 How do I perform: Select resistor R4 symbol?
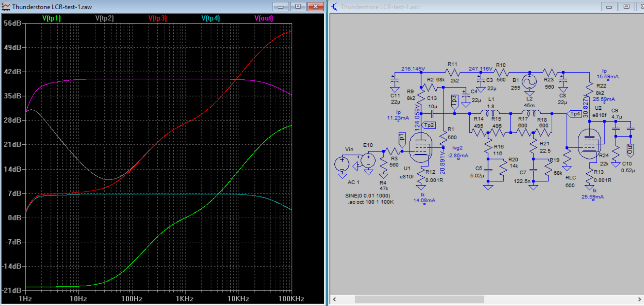tap(383, 164)
